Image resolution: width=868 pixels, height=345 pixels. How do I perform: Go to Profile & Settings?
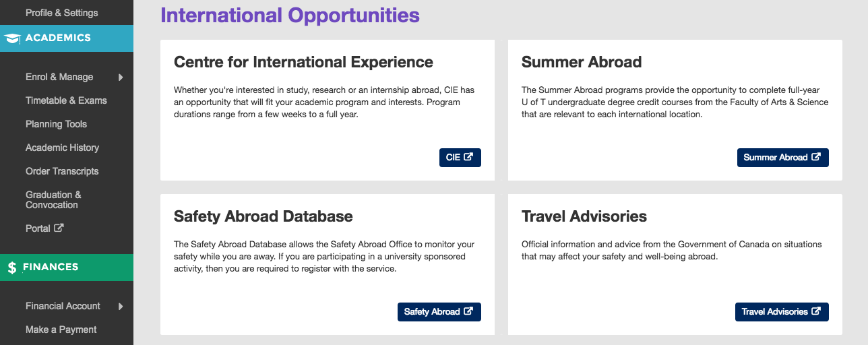click(61, 13)
